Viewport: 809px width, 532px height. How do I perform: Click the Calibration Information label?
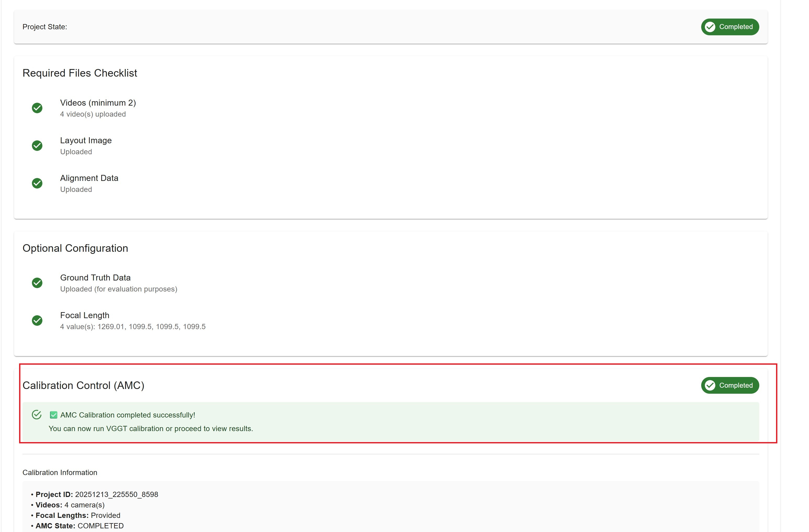coord(60,473)
